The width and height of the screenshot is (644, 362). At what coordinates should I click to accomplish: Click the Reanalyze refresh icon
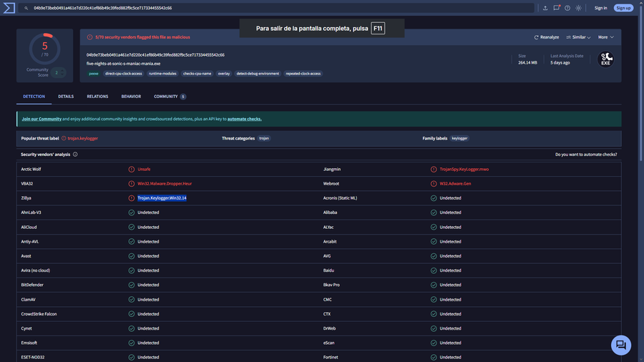tap(536, 37)
